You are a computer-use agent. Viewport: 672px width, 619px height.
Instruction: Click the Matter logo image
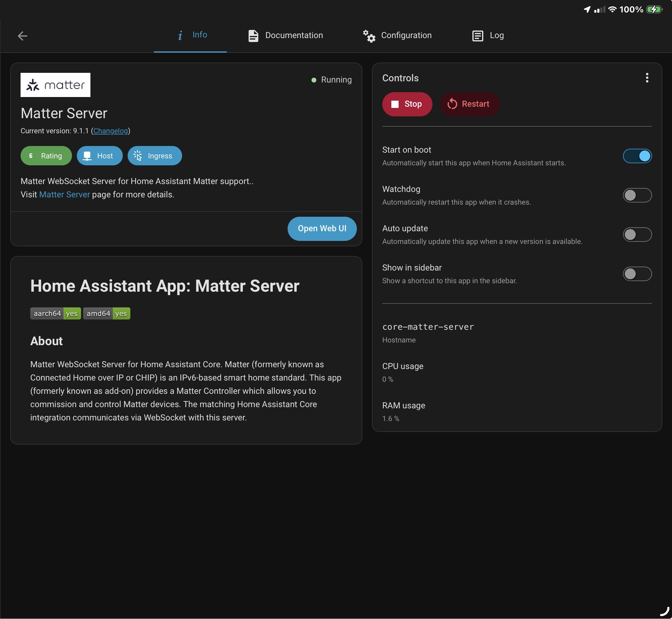(x=55, y=85)
